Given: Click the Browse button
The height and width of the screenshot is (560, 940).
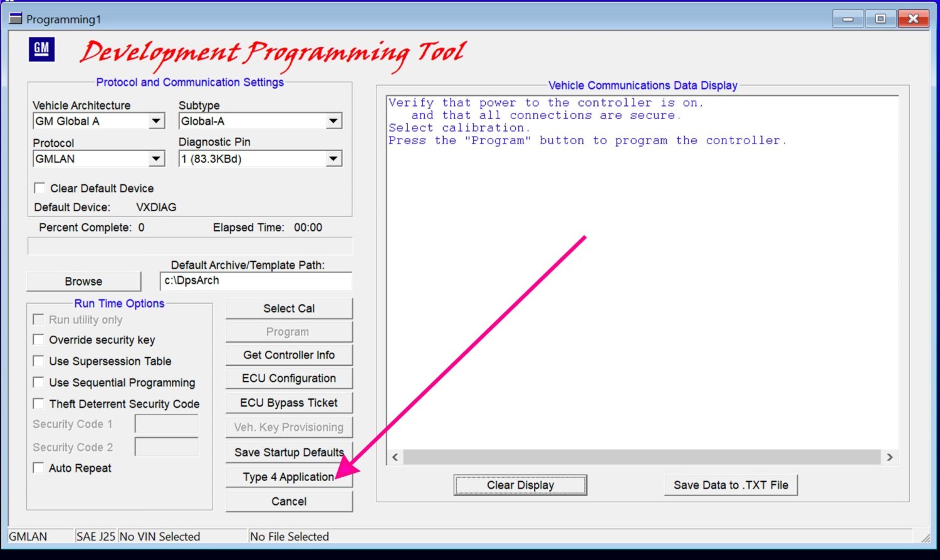Looking at the screenshot, I should point(84,281).
